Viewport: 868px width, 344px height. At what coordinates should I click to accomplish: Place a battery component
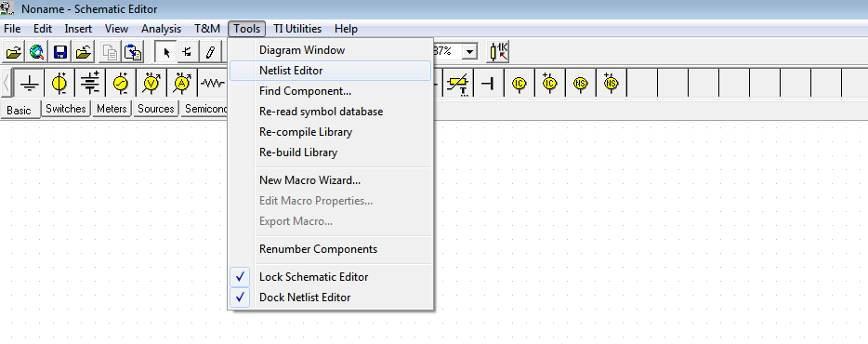pos(89,83)
